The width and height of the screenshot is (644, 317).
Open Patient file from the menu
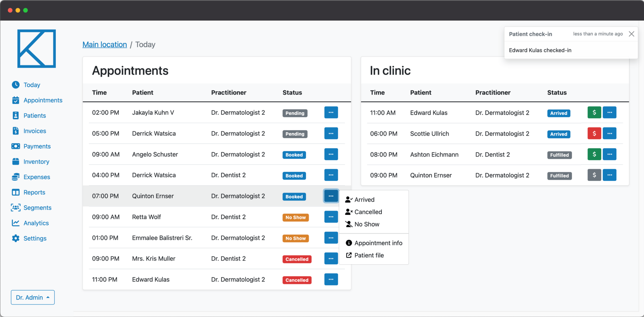(369, 255)
